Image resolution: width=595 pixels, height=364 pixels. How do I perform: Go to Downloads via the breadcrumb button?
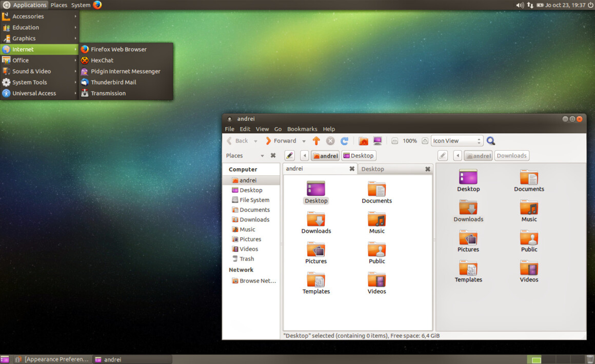point(511,155)
